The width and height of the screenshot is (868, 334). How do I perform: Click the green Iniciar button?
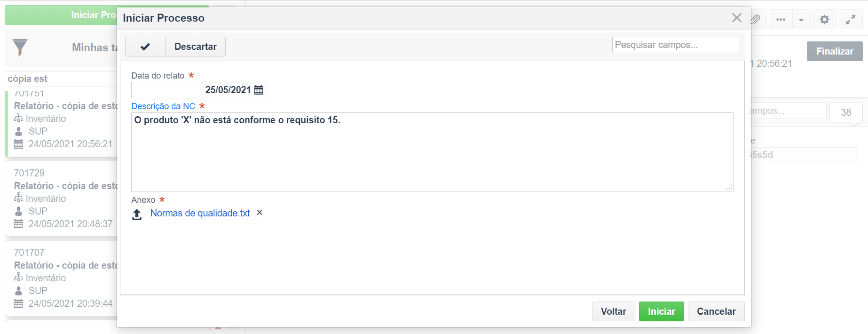661,311
